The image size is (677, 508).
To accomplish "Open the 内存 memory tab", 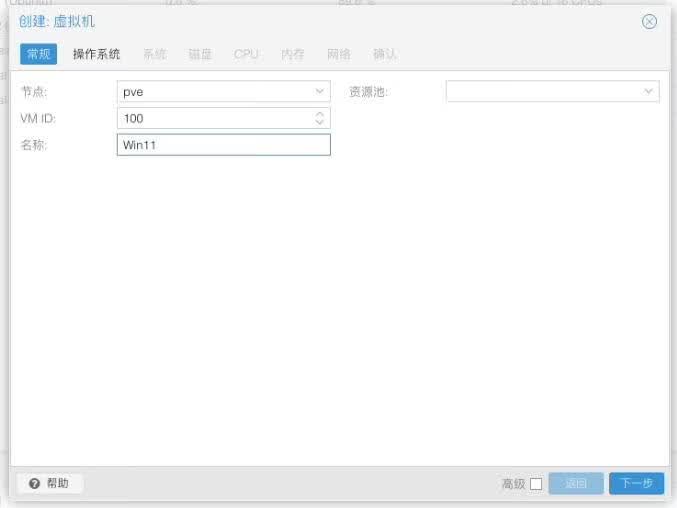I will [x=292, y=54].
